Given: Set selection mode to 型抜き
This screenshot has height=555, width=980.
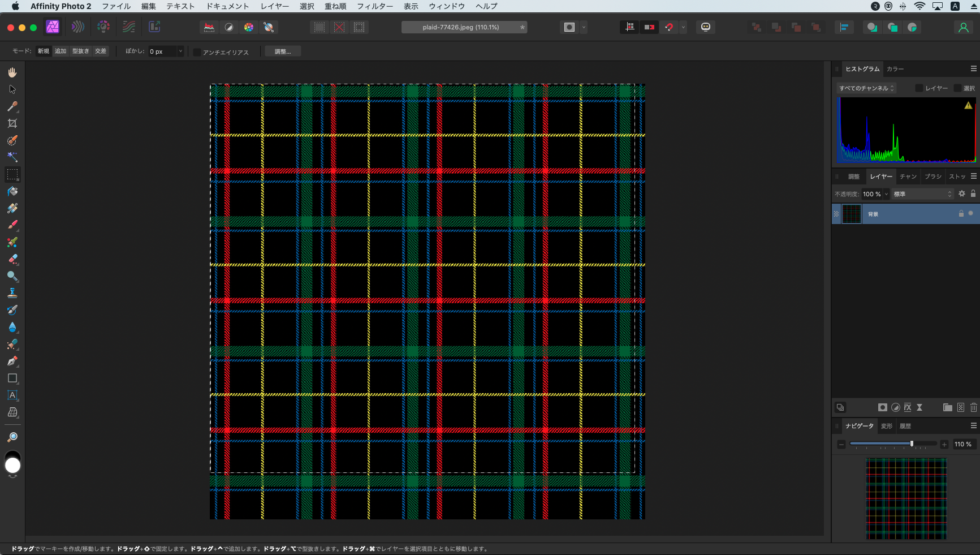Looking at the screenshot, I should pos(80,51).
